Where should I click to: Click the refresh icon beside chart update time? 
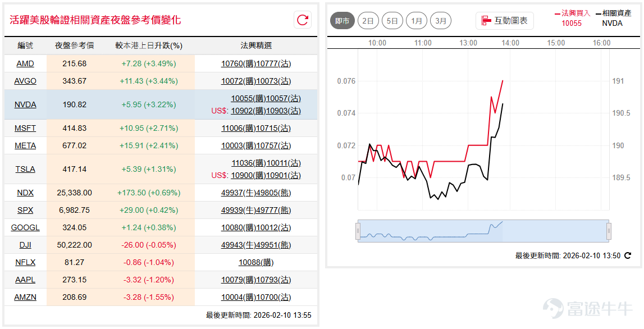tap(628, 255)
